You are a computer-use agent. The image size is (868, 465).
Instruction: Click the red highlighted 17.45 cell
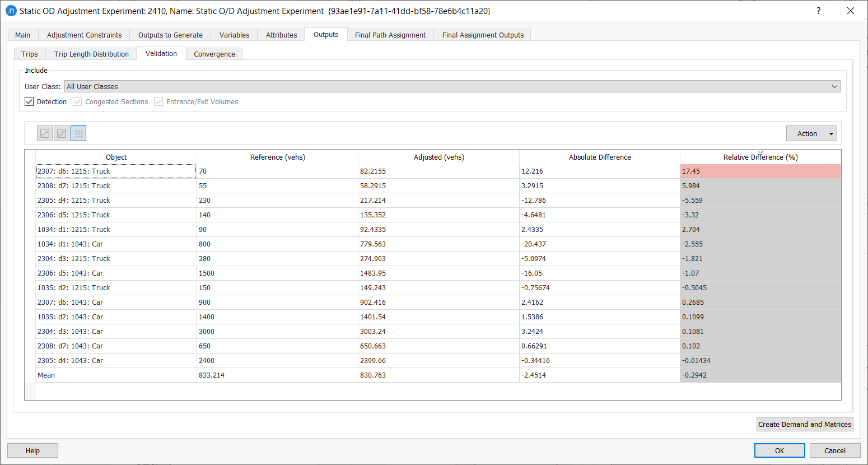tap(760, 171)
